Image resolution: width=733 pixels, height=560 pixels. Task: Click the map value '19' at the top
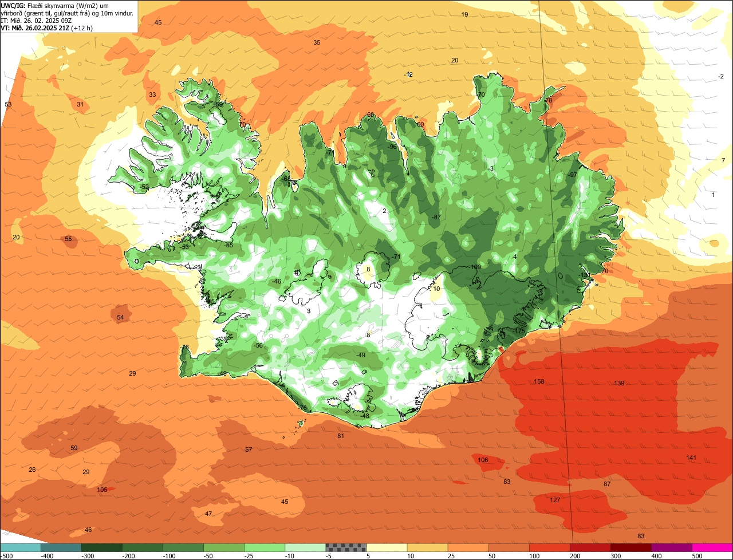(x=464, y=15)
